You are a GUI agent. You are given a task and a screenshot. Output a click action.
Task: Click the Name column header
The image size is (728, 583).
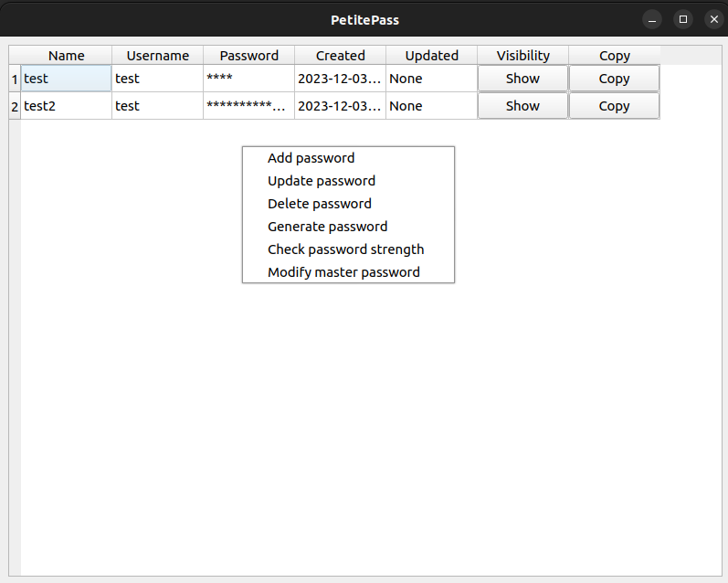(x=67, y=55)
